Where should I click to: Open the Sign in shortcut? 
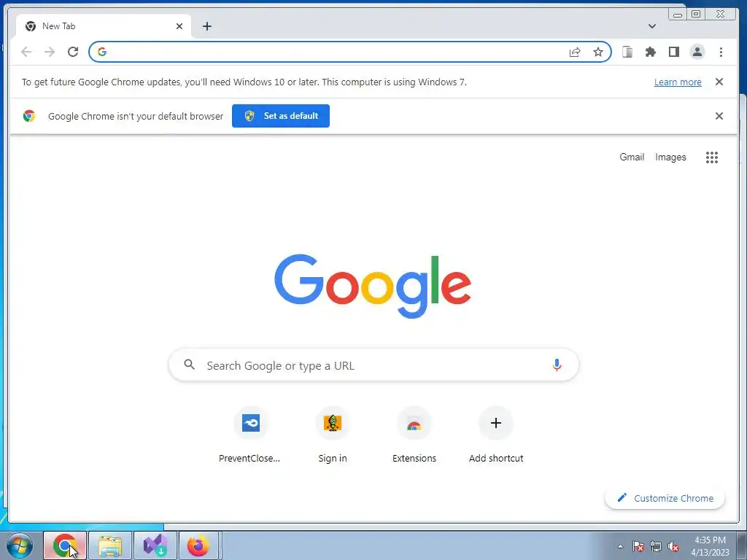coord(333,435)
